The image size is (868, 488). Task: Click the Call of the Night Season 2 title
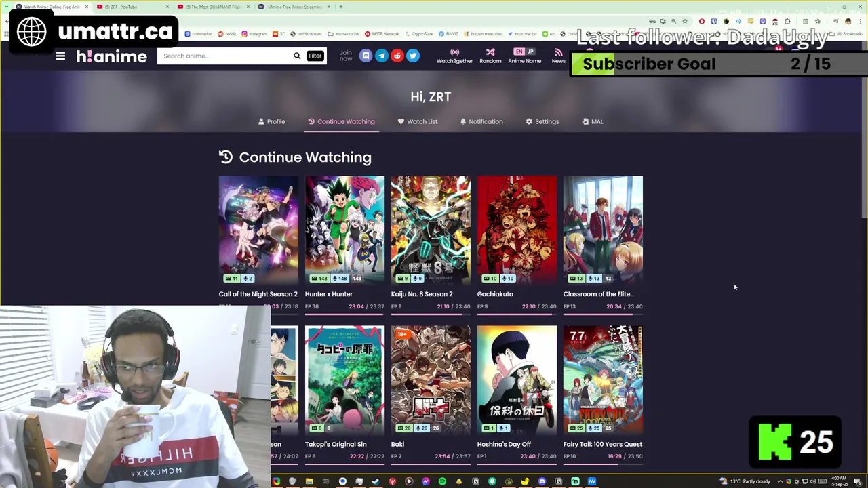click(x=258, y=294)
